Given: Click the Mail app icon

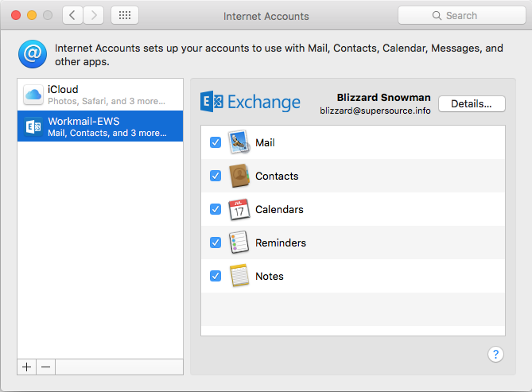Looking at the screenshot, I should click(x=239, y=143).
